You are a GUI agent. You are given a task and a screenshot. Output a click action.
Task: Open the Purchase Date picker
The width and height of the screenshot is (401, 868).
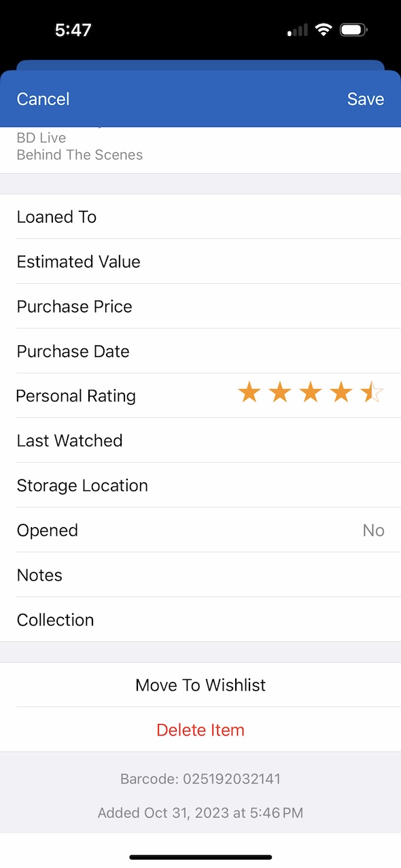coord(201,351)
